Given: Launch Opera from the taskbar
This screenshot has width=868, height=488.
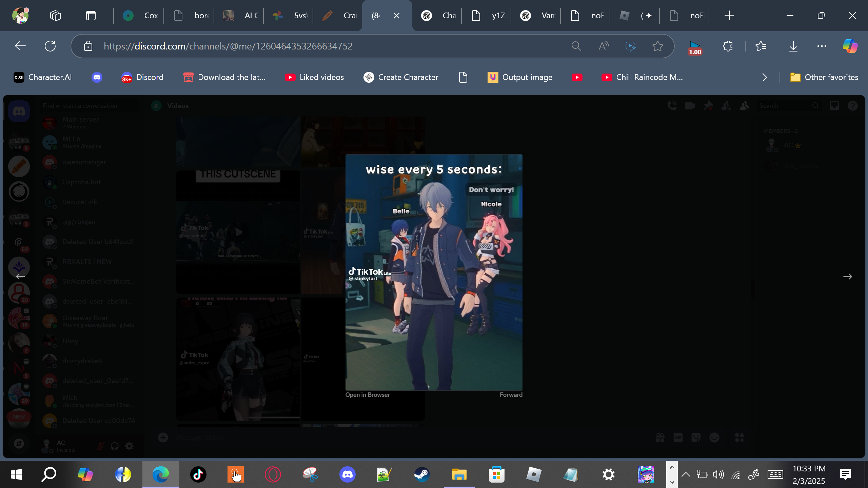Looking at the screenshot, I should [x=273, y=474].
